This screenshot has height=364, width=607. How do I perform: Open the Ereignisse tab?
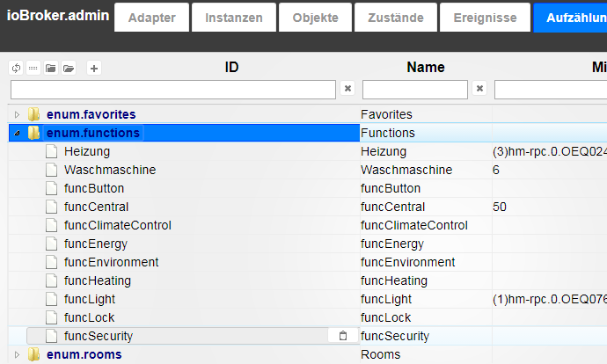coord(486,18)
